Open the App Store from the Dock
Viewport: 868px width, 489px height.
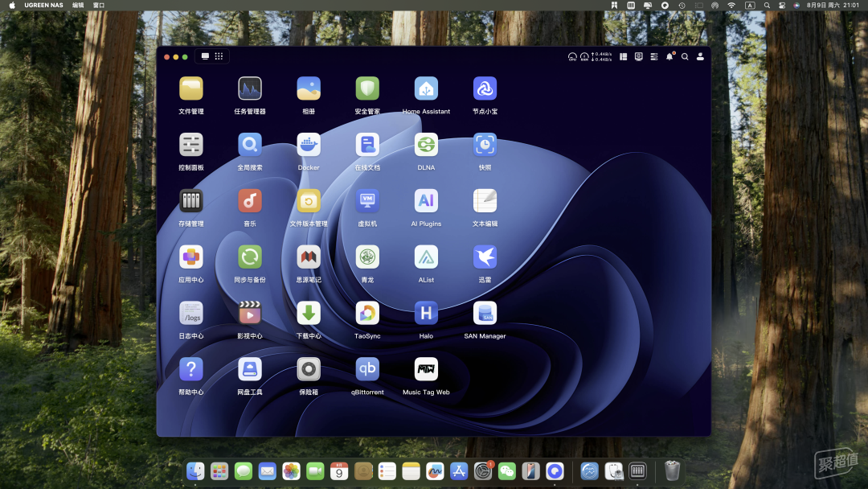[459, 471]
